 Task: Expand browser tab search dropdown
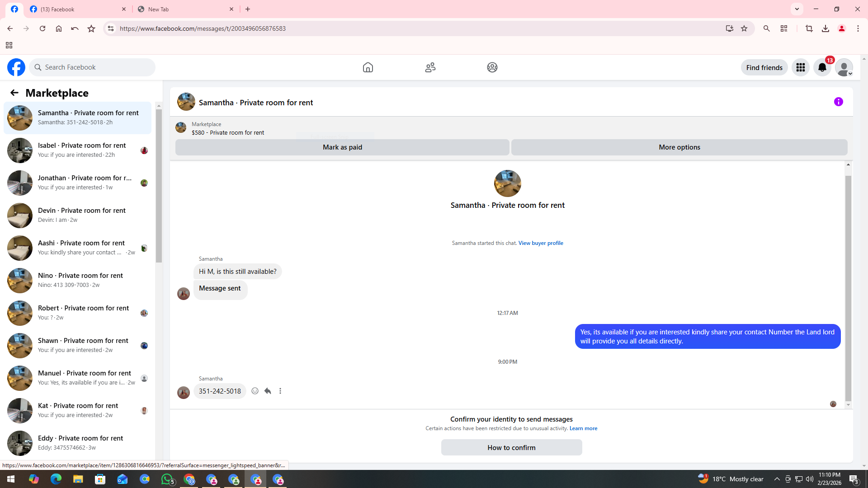(x=797, y=9)
